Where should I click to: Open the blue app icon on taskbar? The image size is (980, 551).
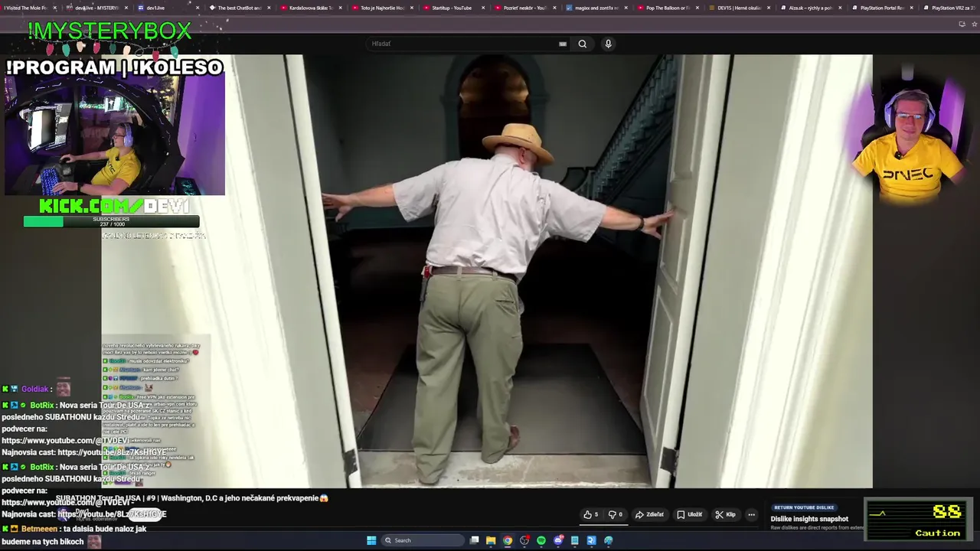[x=592, y=540]
